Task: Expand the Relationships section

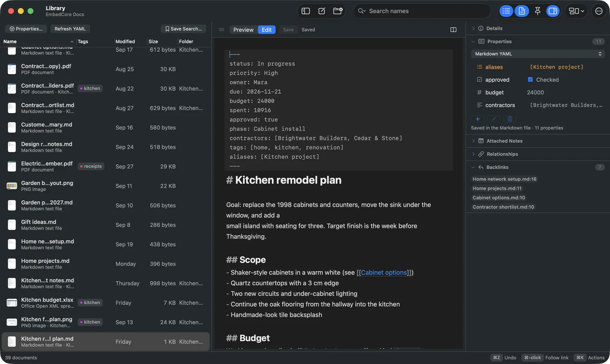Action: click(473, 154)
